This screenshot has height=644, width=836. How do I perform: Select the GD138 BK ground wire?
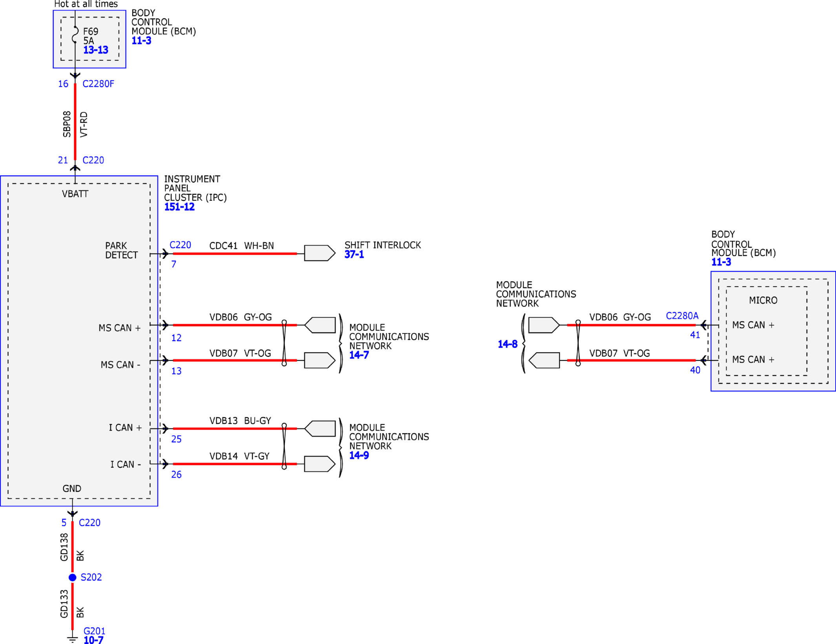(72, 547)
